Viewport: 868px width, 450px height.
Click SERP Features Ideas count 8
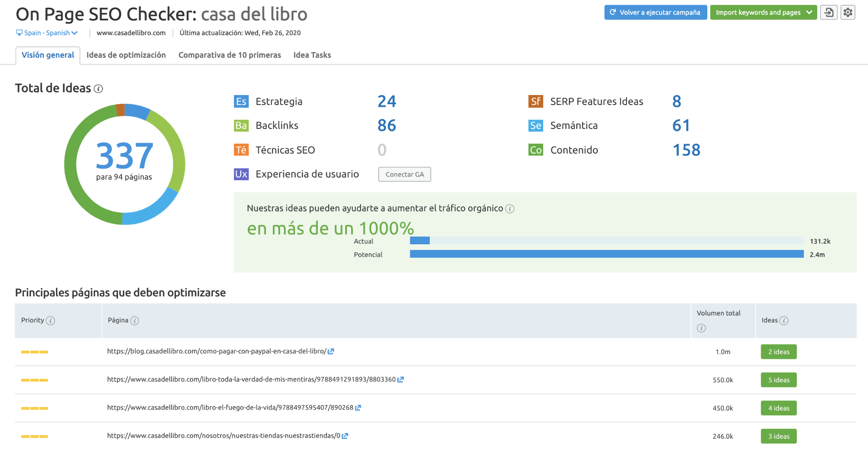(677, 102)
